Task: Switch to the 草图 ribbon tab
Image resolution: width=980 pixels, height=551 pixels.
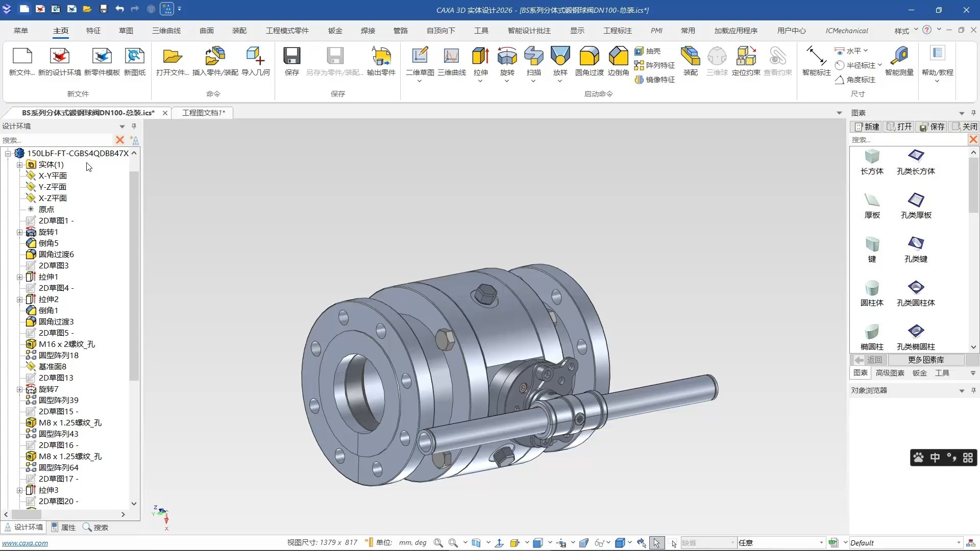Action: click(126, 31)
